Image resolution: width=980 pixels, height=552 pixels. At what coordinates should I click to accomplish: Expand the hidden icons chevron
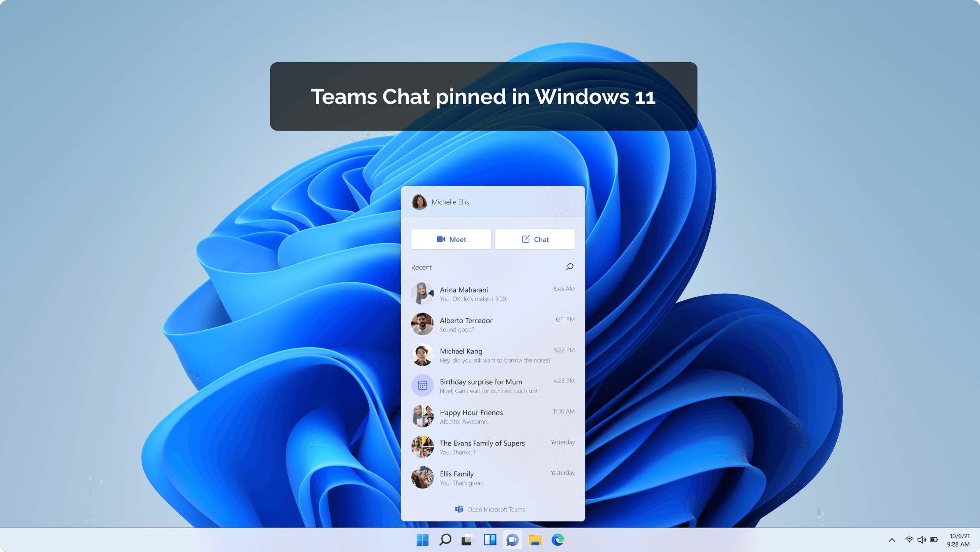point(892,540)
